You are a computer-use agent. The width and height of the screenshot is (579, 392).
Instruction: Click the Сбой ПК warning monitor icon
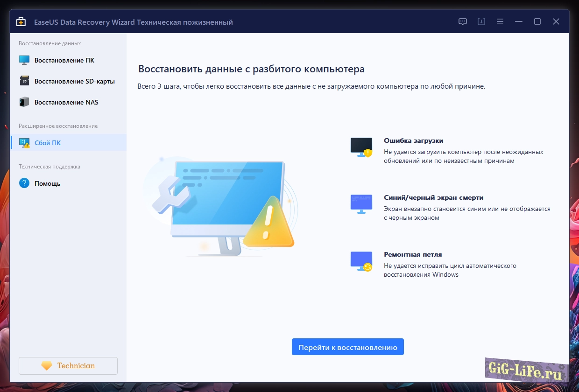click(x=24, y=143)
